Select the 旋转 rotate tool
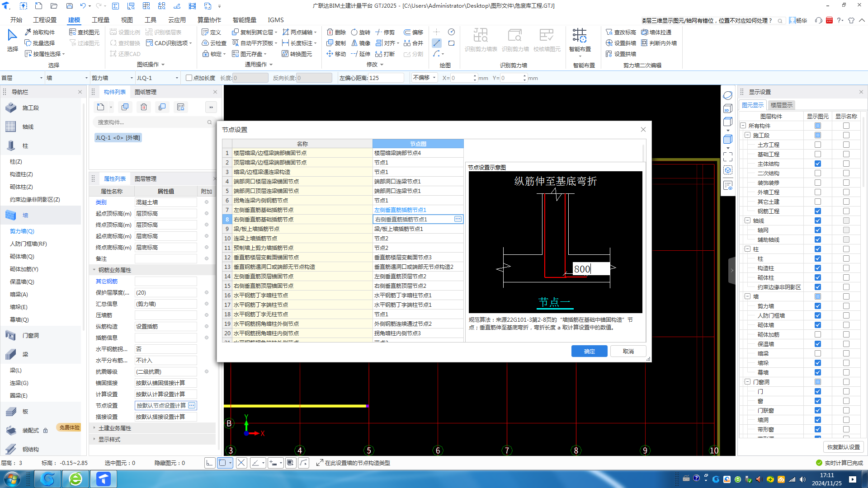This screenshot has height=488, width=868. (361, 32)
